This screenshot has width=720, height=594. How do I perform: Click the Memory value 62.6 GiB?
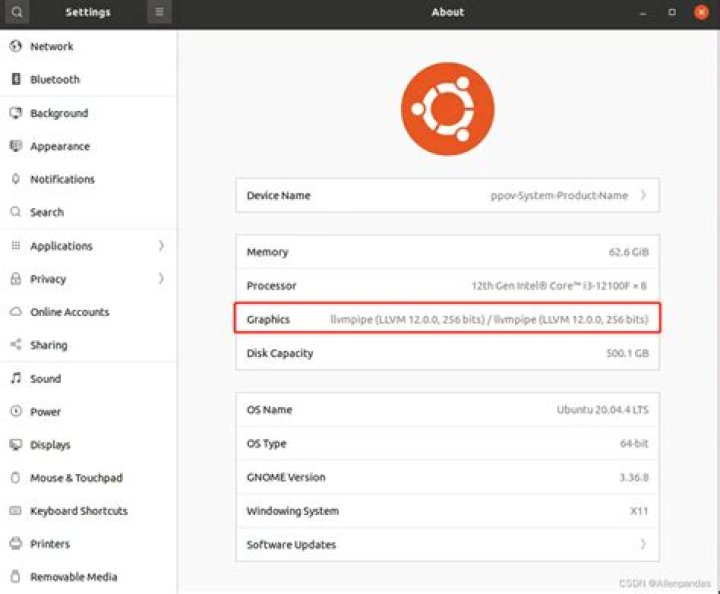point(629,252)
